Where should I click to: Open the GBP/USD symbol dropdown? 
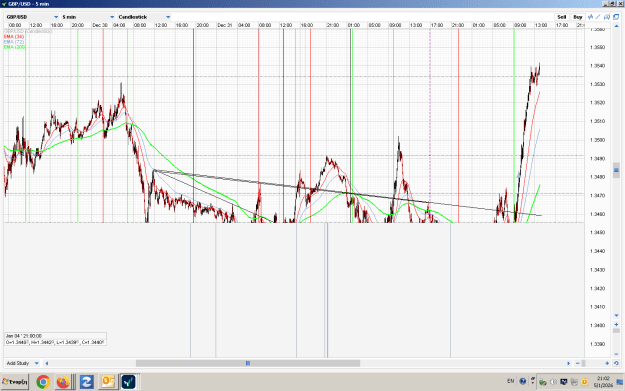click(x=32, y=17)
